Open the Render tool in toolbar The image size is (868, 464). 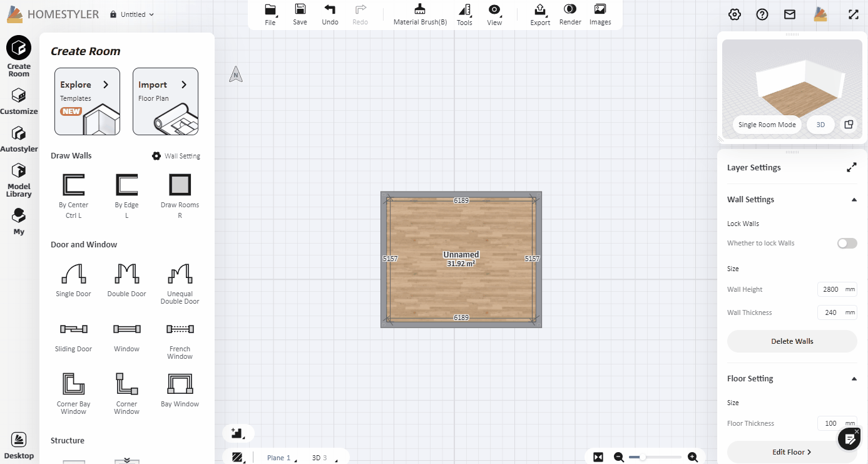570,14
